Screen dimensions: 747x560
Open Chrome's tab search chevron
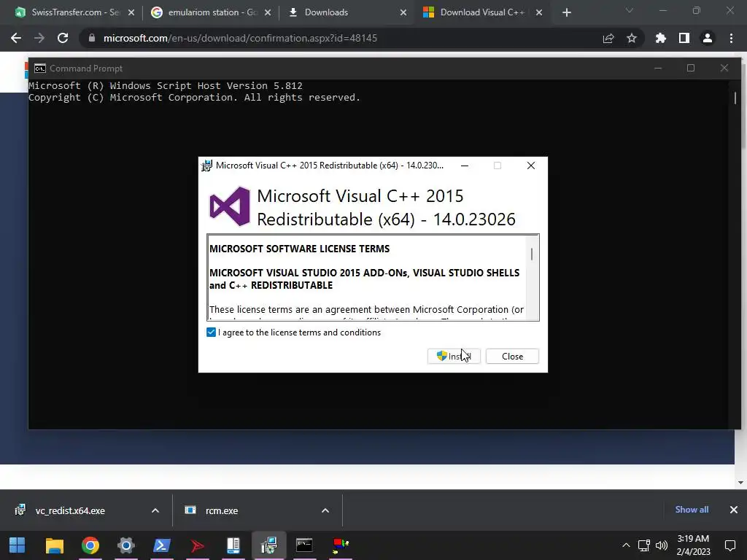click(630, 10)
